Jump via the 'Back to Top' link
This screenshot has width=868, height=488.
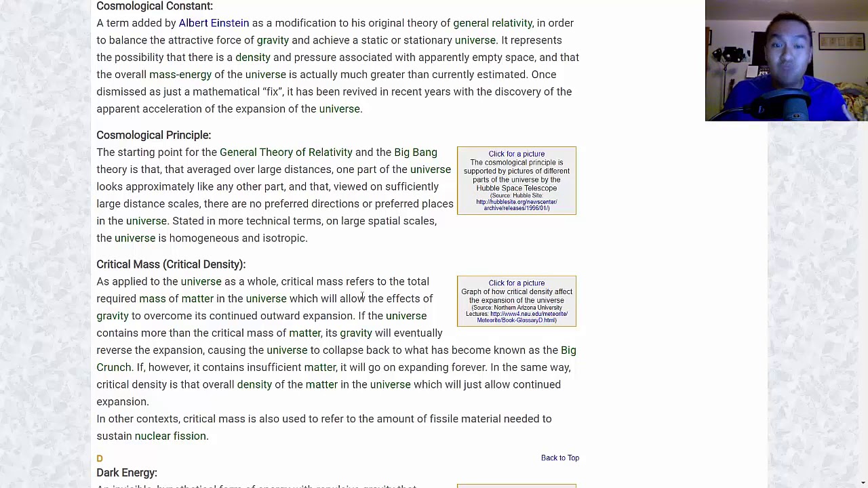pos(560,458)
